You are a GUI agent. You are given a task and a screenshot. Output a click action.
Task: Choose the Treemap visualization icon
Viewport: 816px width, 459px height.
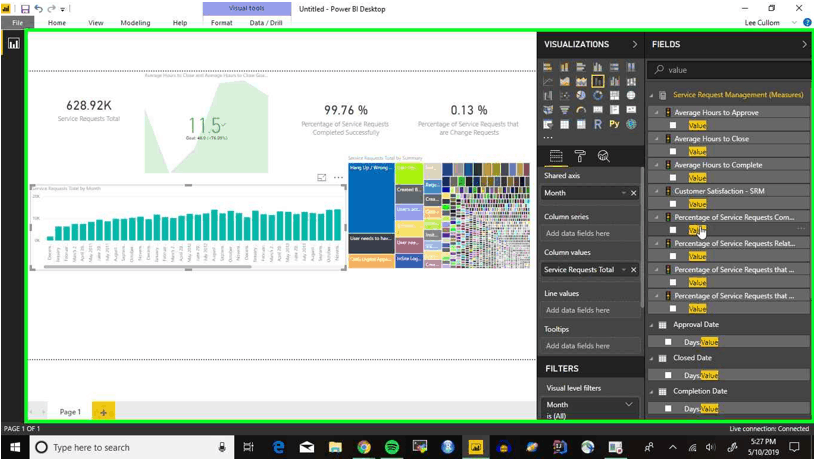coord(615,96)
